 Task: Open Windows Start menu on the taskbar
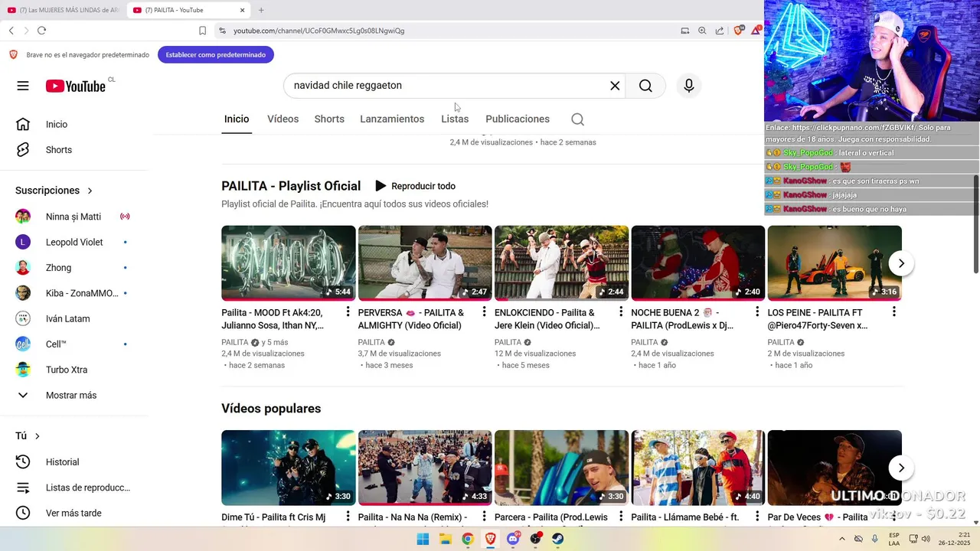[423, 539]
